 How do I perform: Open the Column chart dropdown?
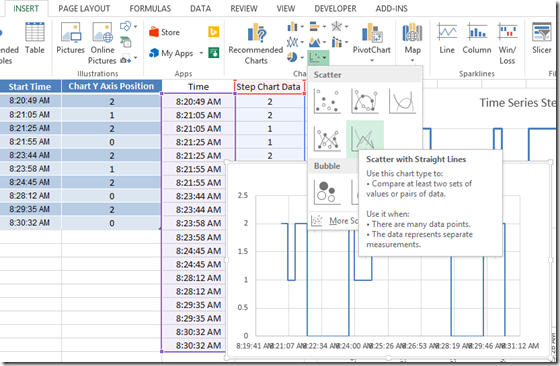pos(295,26)
